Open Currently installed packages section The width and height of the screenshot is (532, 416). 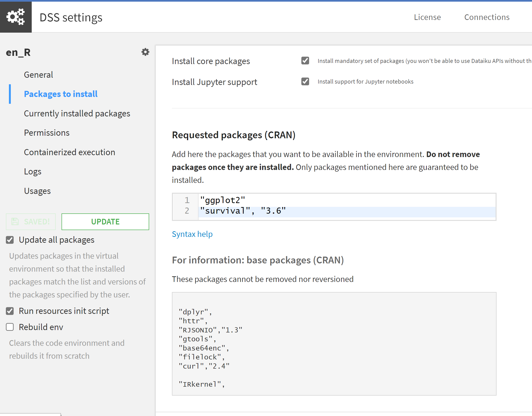pos(77,113)
